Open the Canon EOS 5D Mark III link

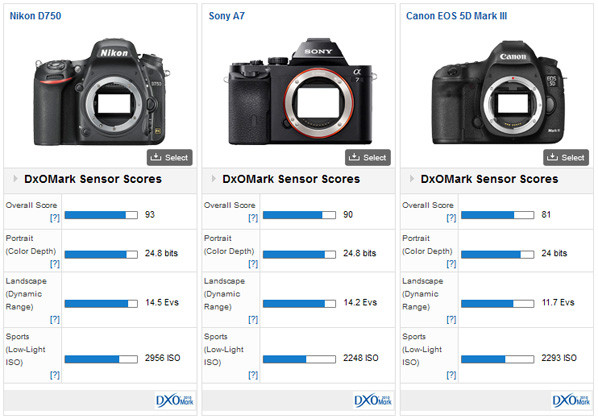pos(457,16)
